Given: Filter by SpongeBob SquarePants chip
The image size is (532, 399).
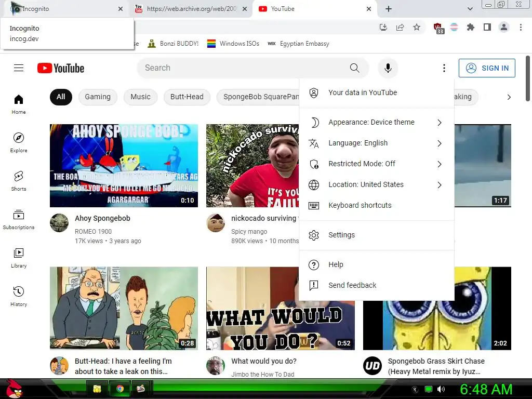Looking at the screenshot, I should pos(258,97).
